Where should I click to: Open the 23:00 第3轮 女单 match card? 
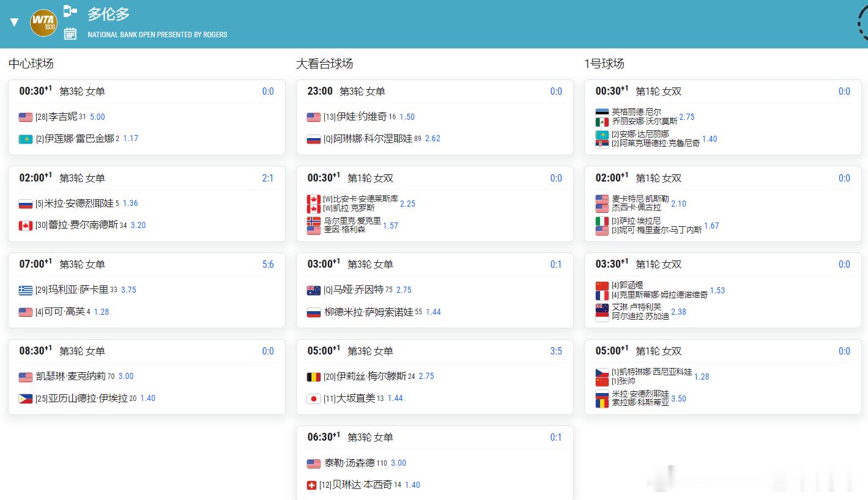click(x=435, y=117)
